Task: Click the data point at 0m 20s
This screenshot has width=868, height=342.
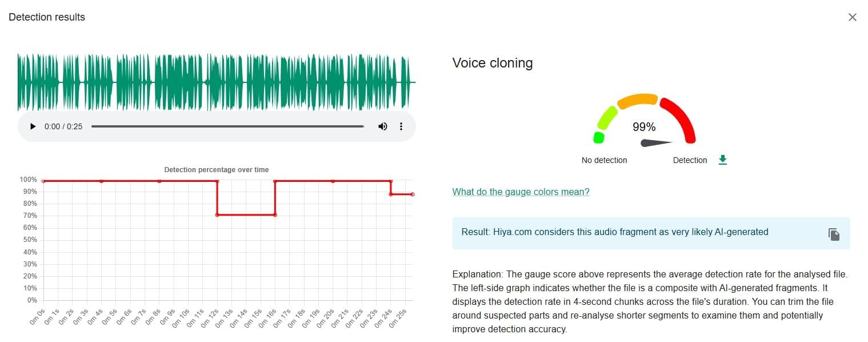Action: pos(333,181)
